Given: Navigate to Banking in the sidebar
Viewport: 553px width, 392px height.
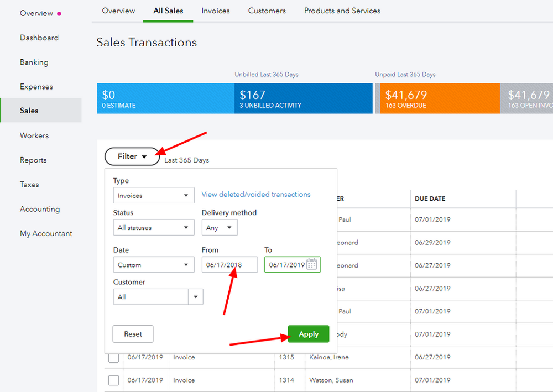Looking at the screenshot, I should (x=34, y=62).
